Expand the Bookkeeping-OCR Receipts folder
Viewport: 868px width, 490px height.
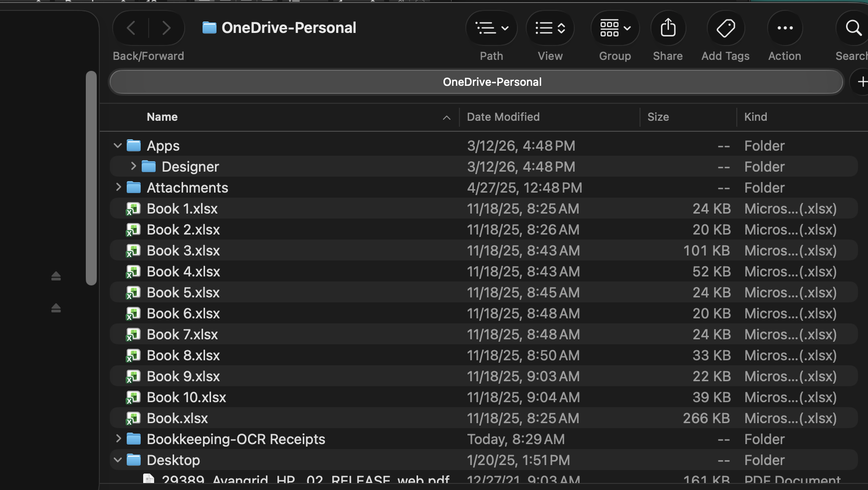[x=118, y=439]
